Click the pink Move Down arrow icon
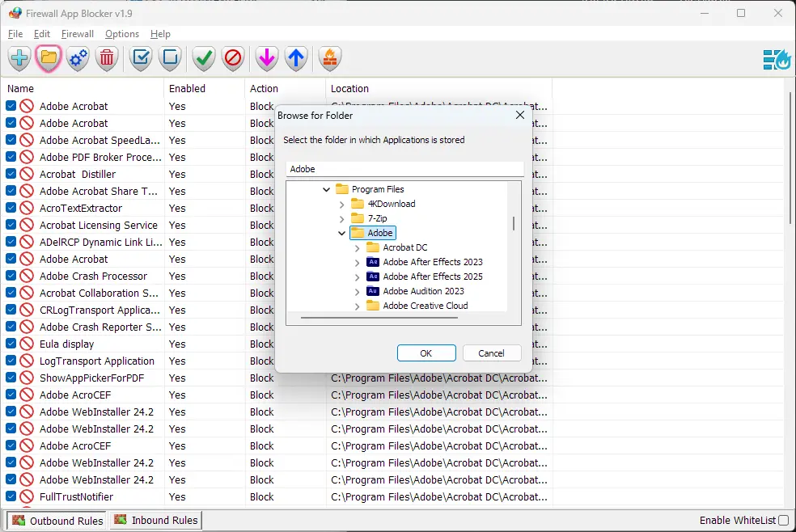This screenshot has height=532, width=796. coord(266,58)
